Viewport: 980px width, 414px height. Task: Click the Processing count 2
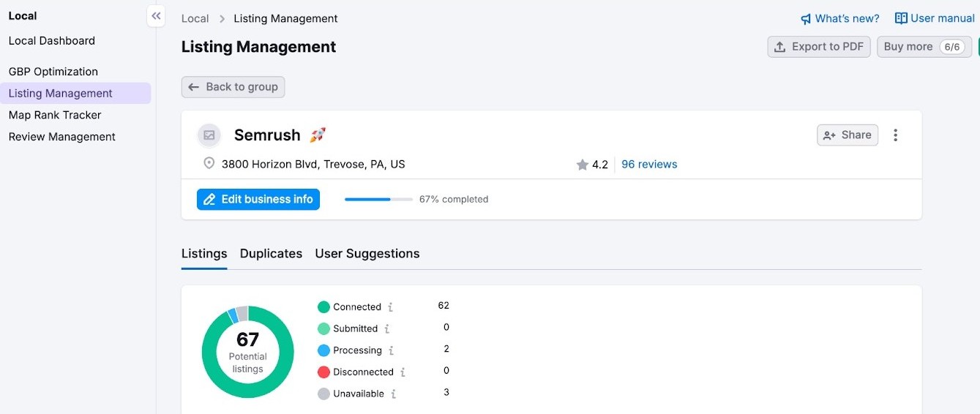coord(446,349)
